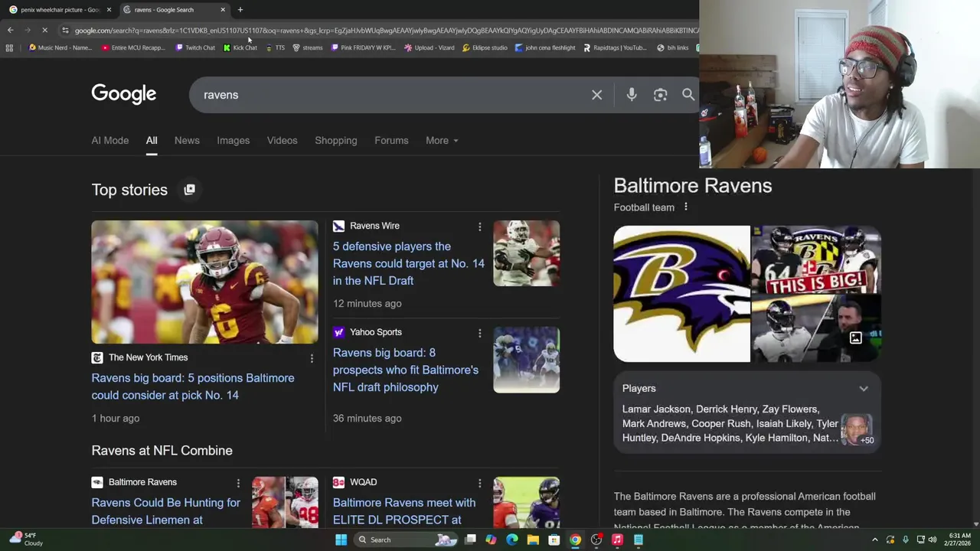Open Microsoft Store from taskbar
The height and width of the screenshot is (551, 980).
click(x=554, y=540)
